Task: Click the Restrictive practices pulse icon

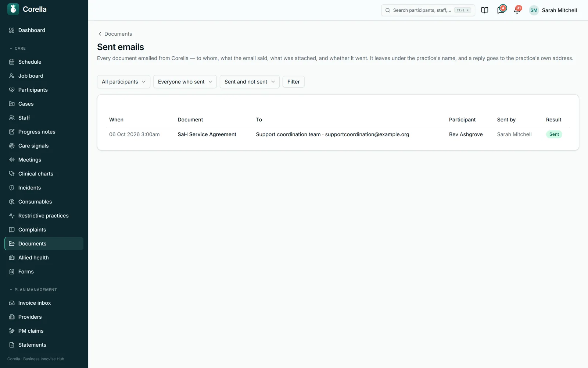Action: 12,216
